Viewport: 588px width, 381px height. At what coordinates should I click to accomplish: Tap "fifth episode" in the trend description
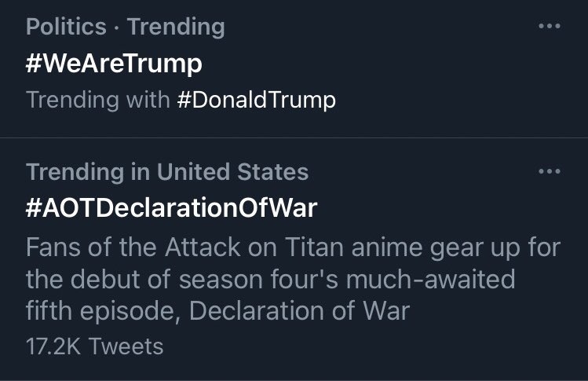[100, 310]
